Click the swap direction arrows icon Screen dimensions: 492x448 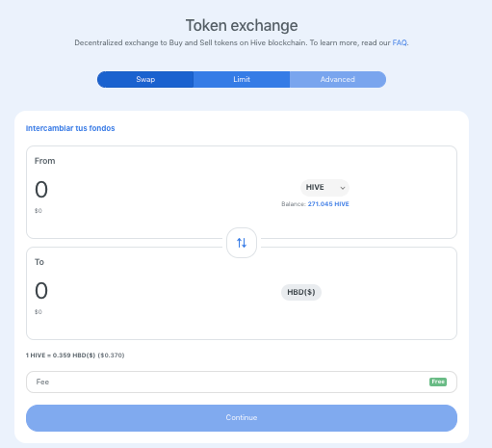point(242,243)
